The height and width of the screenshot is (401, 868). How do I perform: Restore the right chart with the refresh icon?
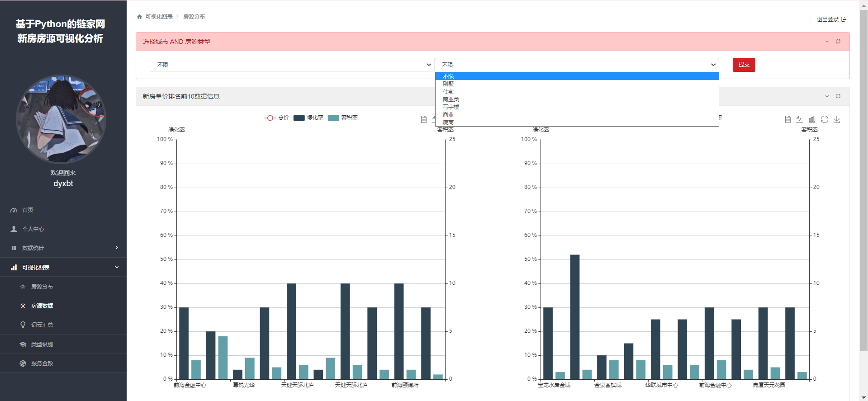825,119
